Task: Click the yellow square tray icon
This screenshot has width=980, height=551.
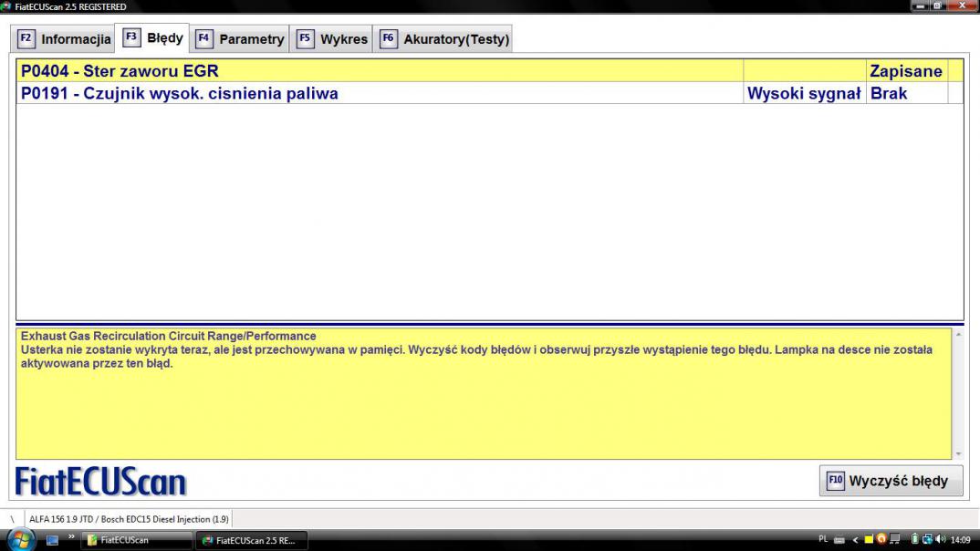Action: click(868, 540)
